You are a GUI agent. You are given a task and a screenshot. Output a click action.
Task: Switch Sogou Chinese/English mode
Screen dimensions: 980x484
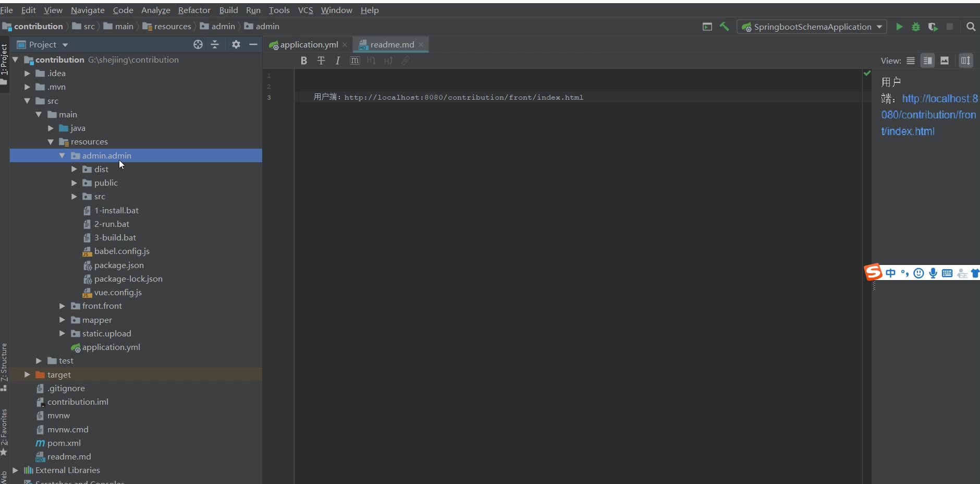coord(890,273)
